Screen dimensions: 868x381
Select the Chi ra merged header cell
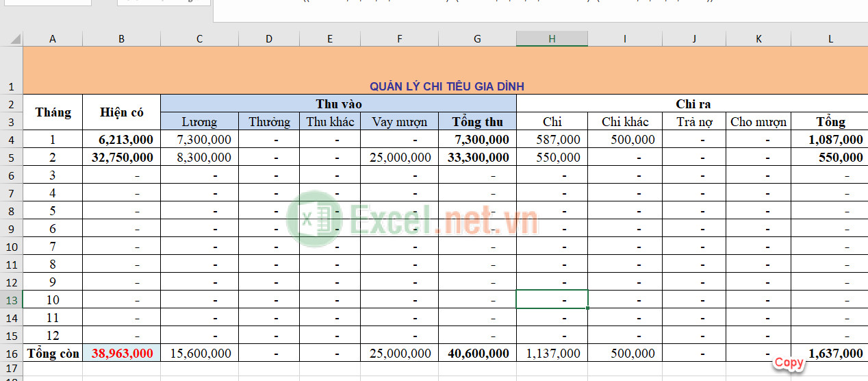(x=692, y=104)
